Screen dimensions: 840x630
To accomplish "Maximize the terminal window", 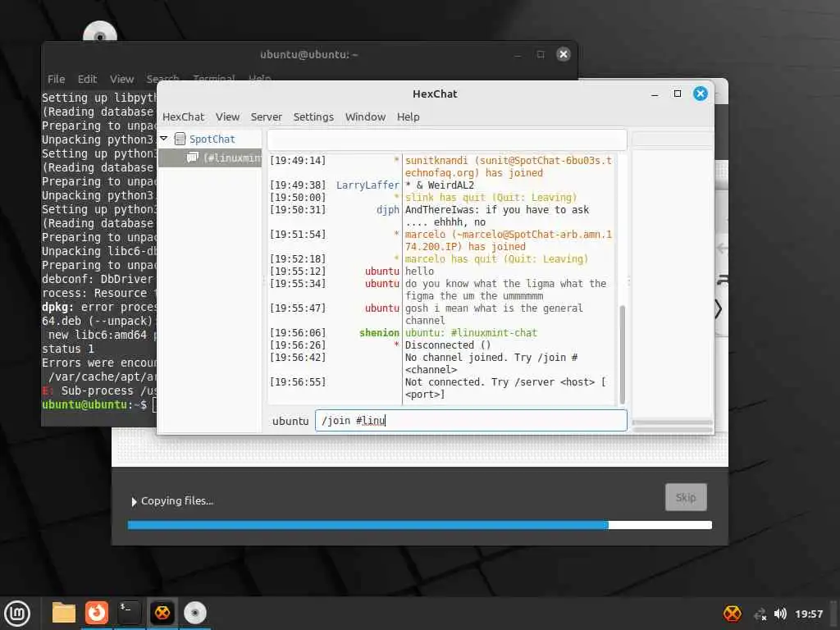I will [x=541, y=54].
